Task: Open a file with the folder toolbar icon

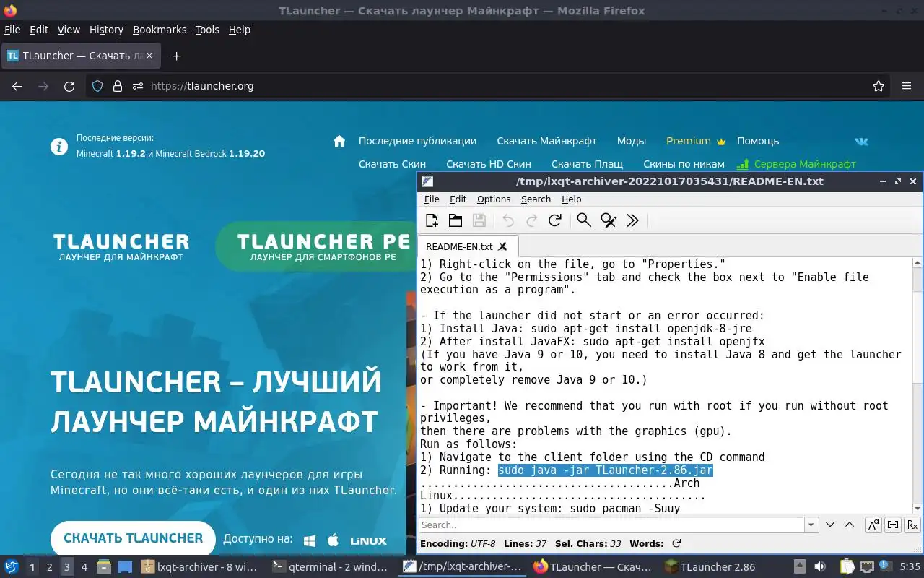Action: tap(455, 220)
